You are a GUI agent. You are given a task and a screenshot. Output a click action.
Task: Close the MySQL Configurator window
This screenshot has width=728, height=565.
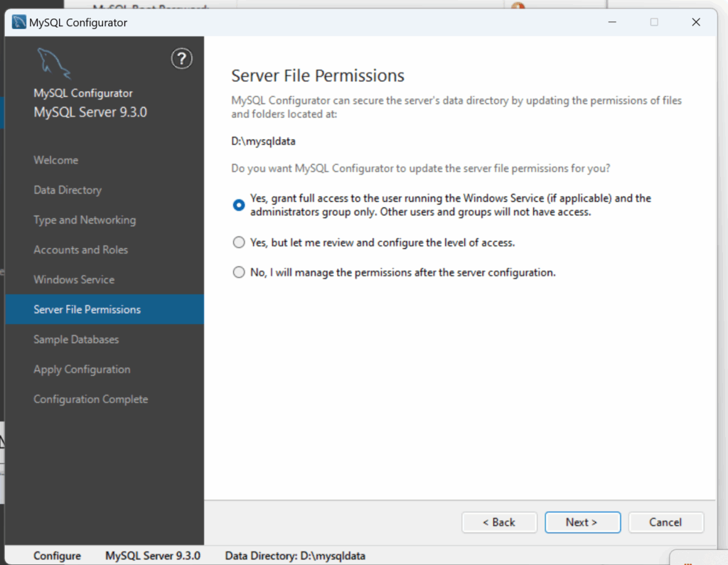pyautogui.click(x=696, y=22)
